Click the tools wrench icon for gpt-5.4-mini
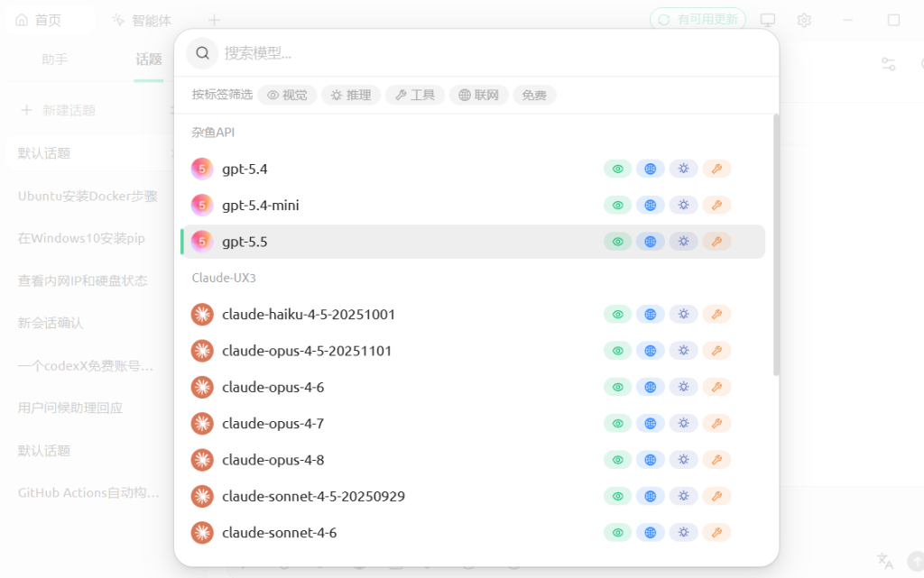This screenshot has height=578, width=924. 716,206
